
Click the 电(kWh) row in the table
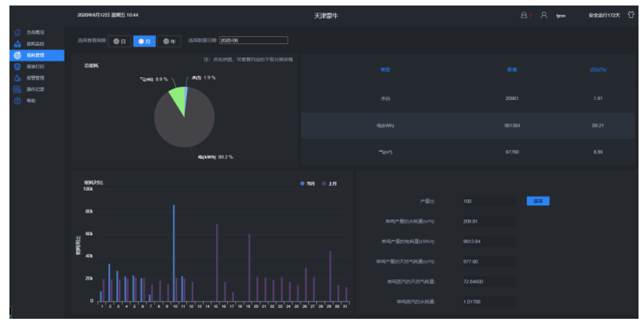[468, 125]
